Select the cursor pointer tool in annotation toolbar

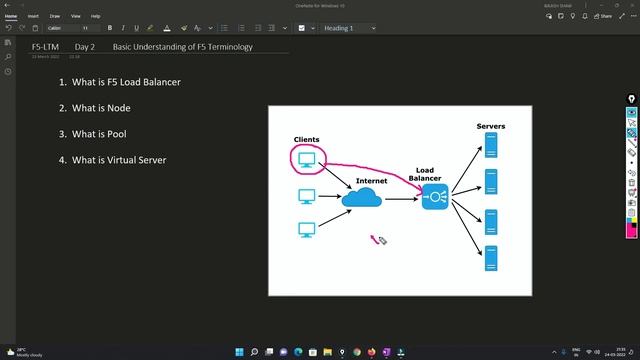coord(631,122)
